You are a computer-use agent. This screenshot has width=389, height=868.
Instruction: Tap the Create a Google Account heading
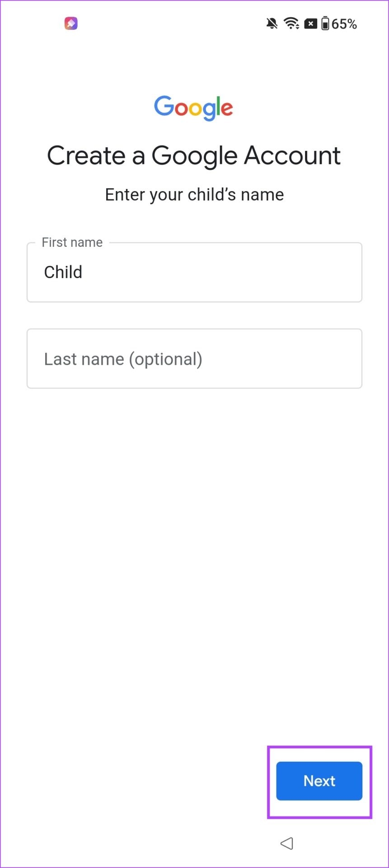point(194,156)
